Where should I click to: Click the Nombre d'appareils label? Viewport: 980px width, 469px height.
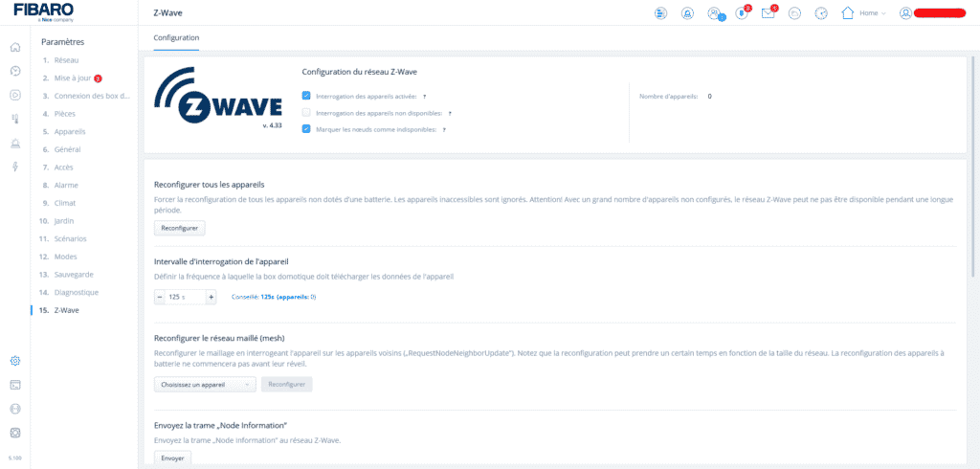coord(669,97)
